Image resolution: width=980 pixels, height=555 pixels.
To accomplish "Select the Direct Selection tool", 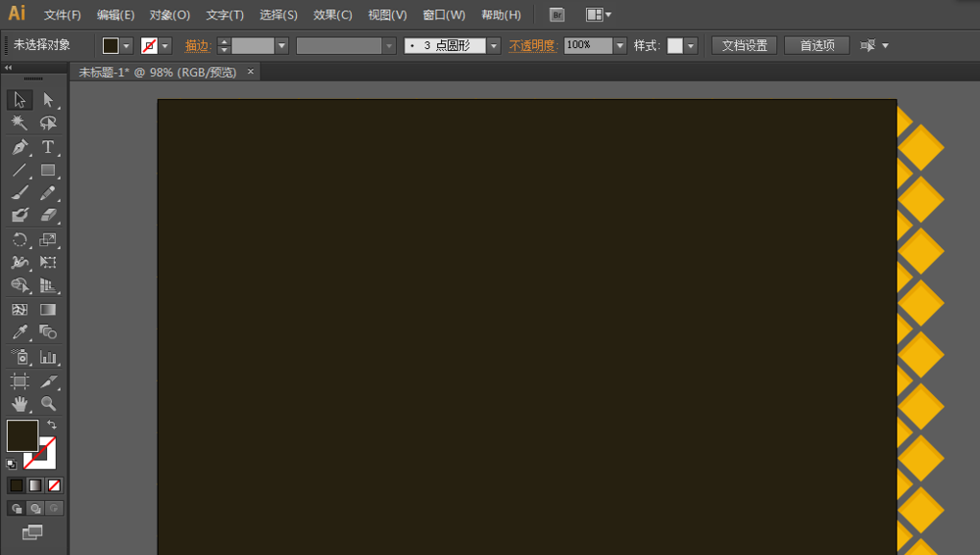I will pyautogui.click(x=48, y=99).
